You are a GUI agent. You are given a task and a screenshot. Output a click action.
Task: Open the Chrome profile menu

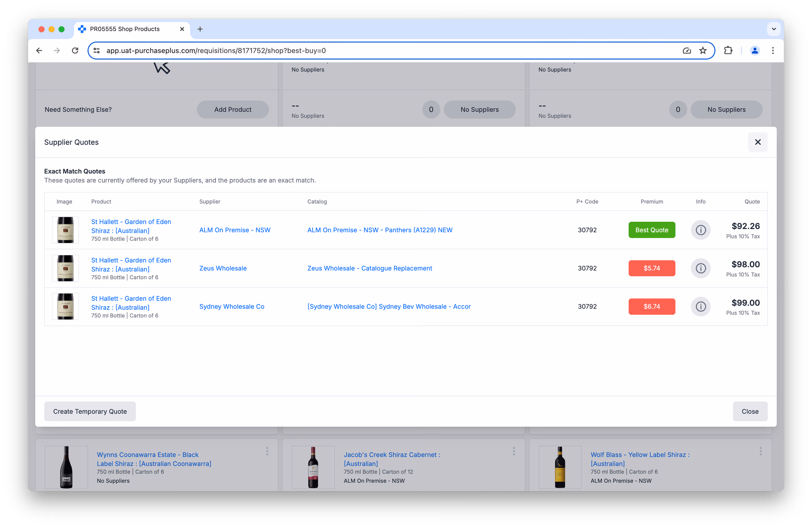click(755, 51)
